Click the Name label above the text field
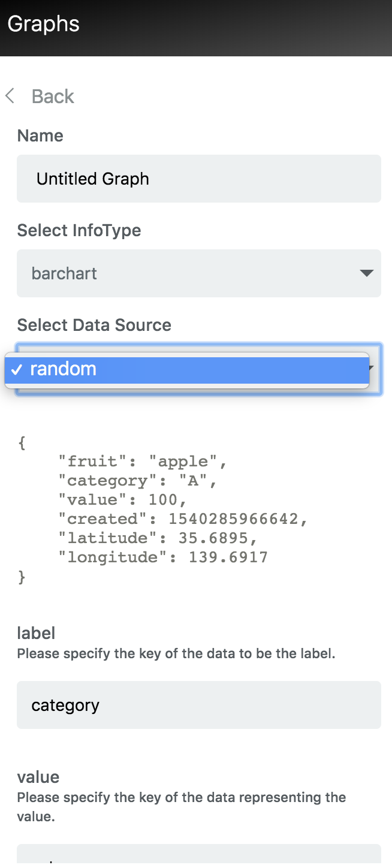 coord(40,135)
